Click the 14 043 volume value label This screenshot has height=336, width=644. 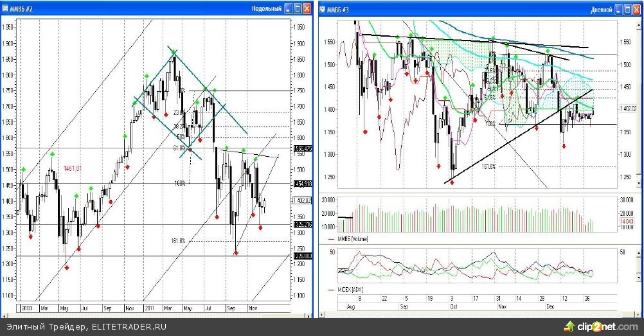(x=627, y=222)
